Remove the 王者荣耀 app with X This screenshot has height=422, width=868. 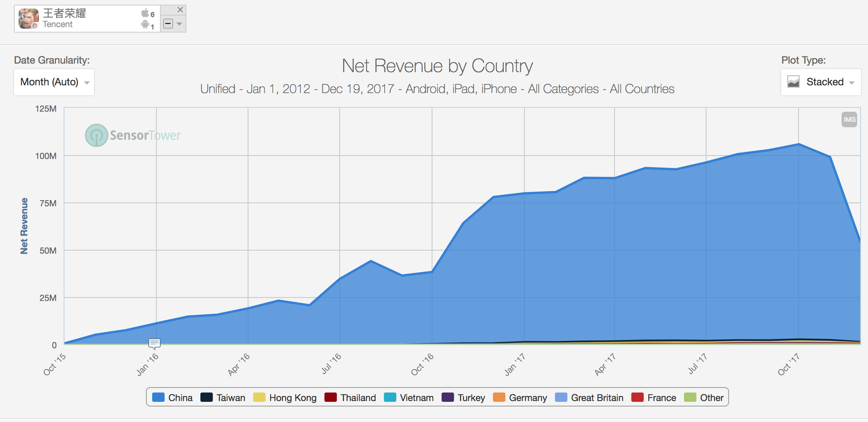coord(180,10)
